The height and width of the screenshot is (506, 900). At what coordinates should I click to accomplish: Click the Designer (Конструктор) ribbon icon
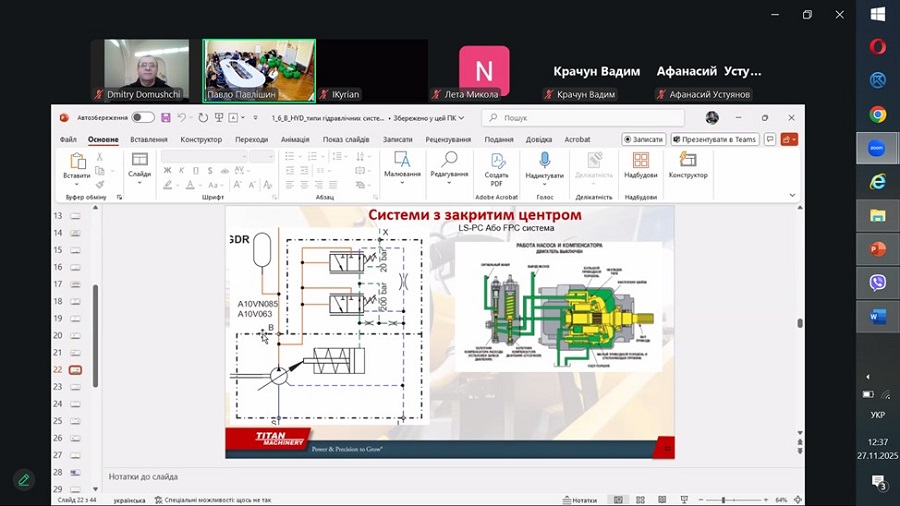point(688,166)
